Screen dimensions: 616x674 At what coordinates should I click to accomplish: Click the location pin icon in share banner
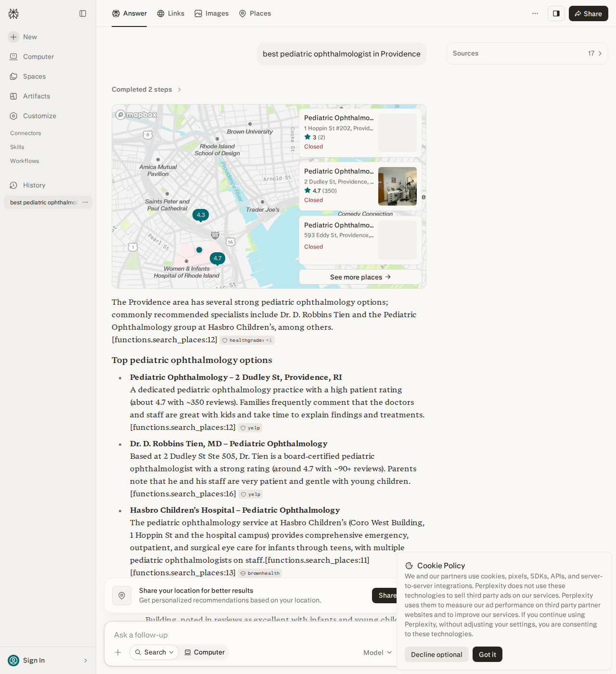pyautogui.click(x=122, y=596)
